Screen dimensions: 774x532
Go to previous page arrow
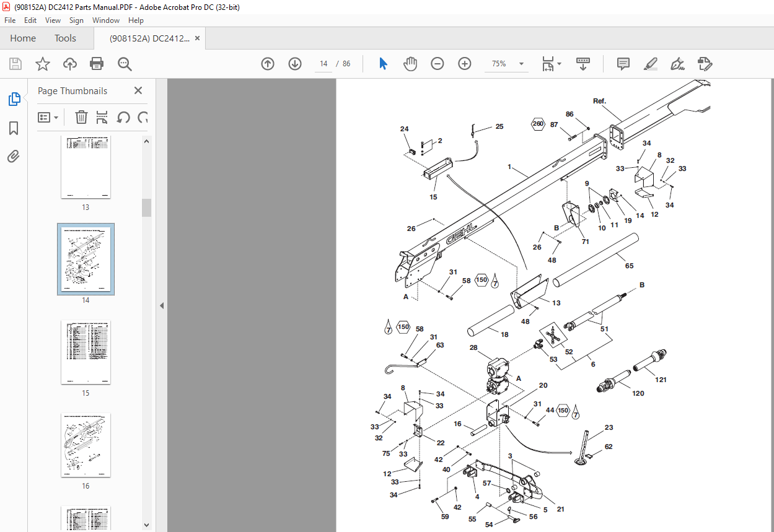[x=268, y=64]
